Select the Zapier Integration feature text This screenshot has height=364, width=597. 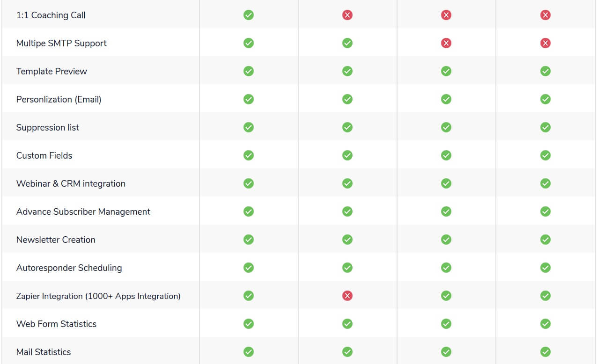pyautogui.click(x=98, y=296)
